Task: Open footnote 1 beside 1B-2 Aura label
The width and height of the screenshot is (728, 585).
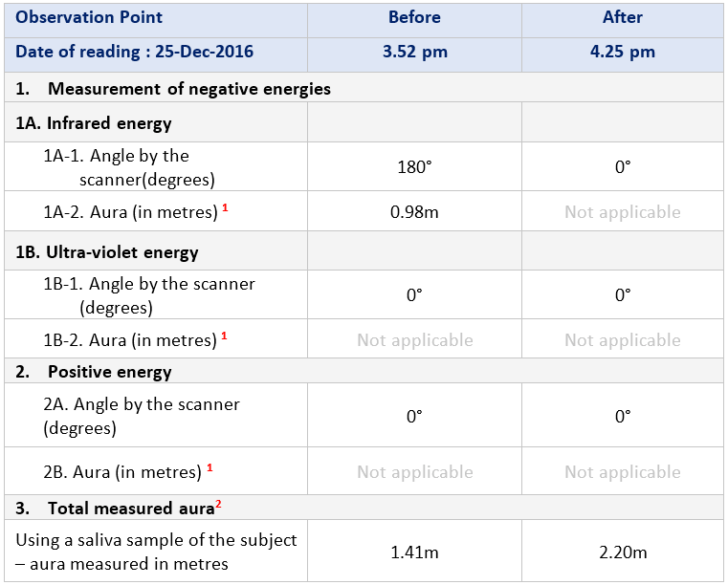Action: coord(224,336)
